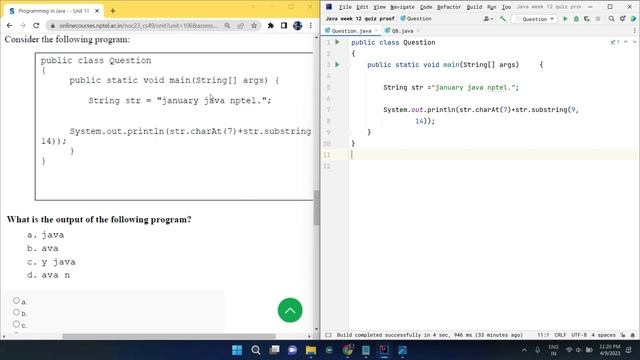Open Windows Start menu
This screenshot has width=640, height=360.
point(237,350)
